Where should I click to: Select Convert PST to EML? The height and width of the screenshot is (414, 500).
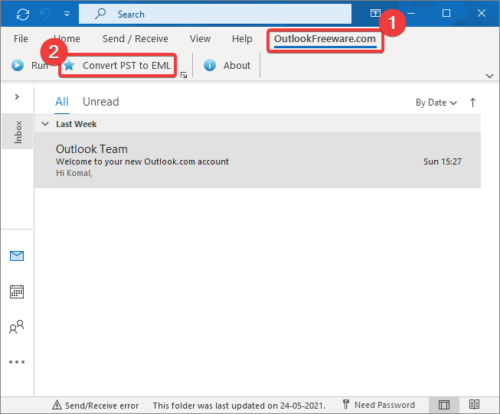117,65
